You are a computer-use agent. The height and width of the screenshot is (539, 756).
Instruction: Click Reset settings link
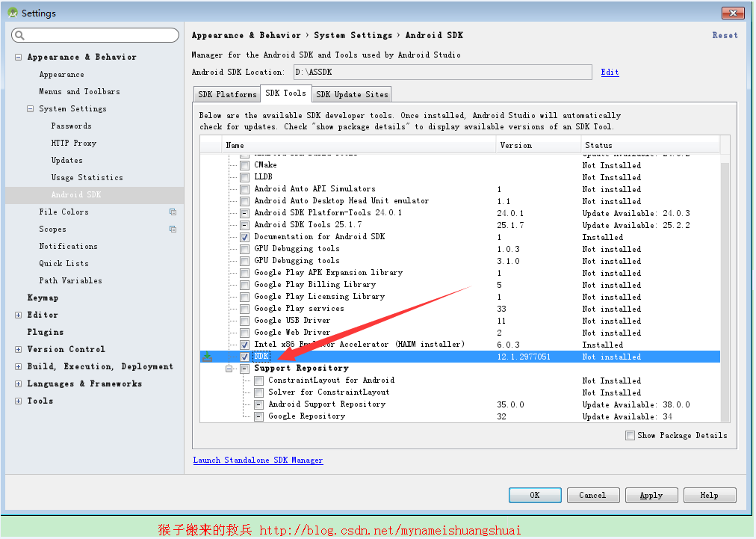725,35
